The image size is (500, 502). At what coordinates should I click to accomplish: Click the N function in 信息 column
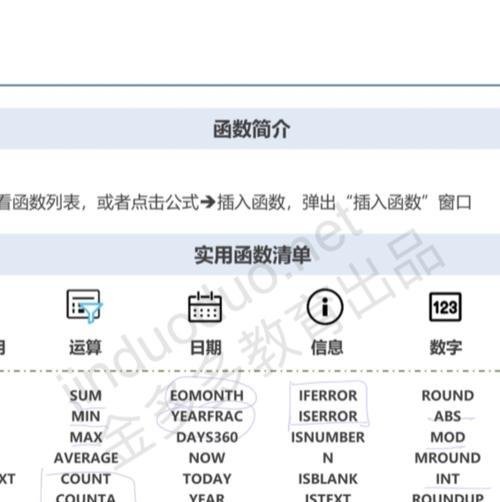[328, 458]
